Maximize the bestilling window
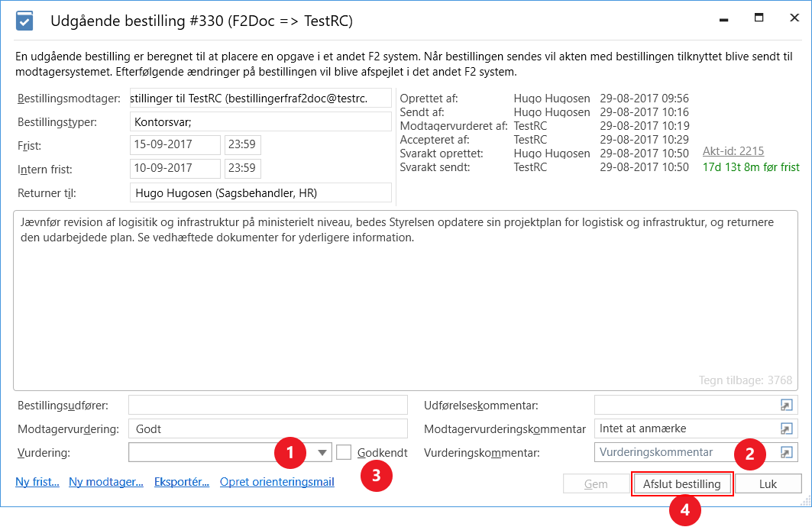The height and width of the screenshot is (527, 812). pos(759,18)
